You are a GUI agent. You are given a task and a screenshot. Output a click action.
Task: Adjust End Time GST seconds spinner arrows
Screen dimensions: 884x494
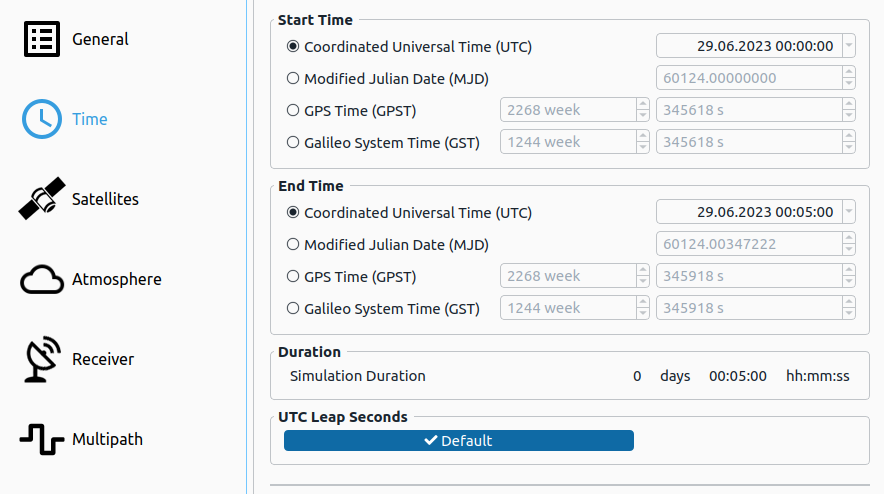click(x=848, y=308)
